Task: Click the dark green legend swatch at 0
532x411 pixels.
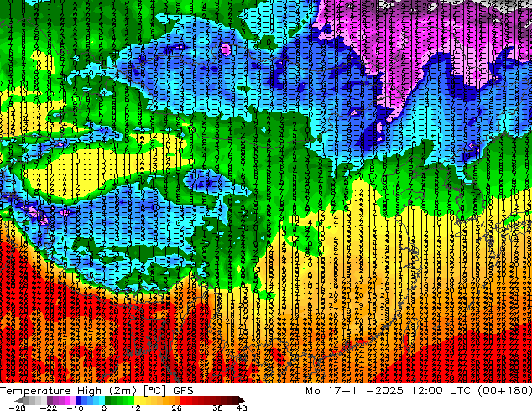Action: 108,400
